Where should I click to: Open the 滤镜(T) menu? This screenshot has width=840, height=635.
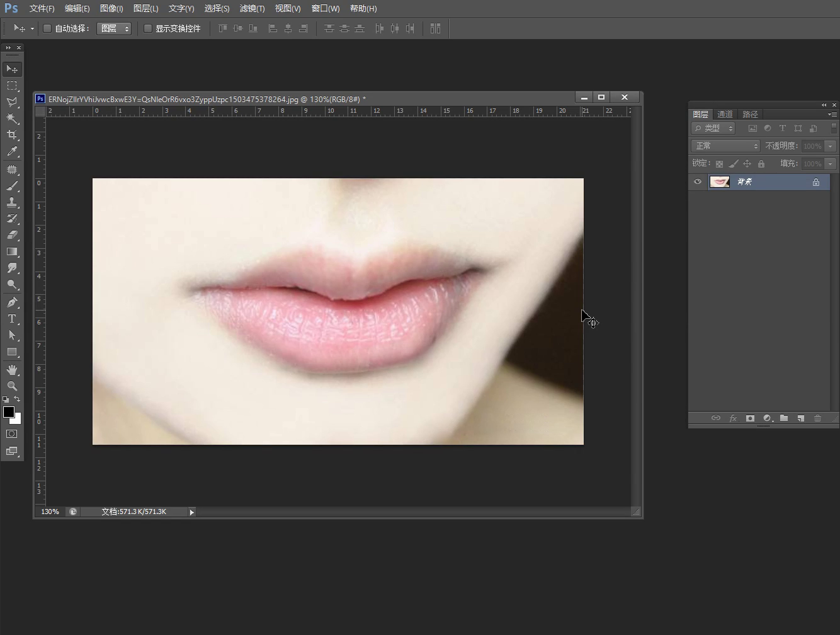pyautogui.click(x=252, y=9)
